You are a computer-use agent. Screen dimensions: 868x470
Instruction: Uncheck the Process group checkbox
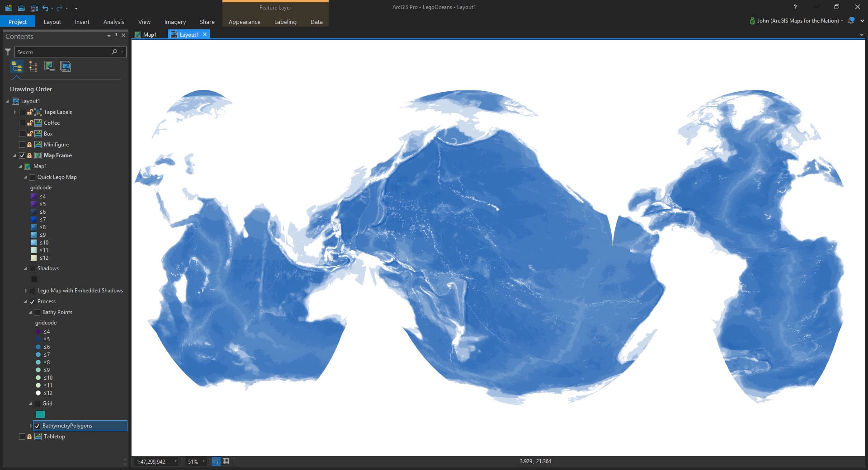pos(32,301)
